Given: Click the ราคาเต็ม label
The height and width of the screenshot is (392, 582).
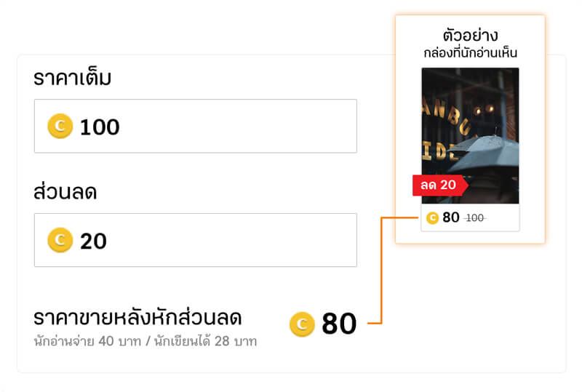Looking at the screenshot, I should 73,79.
